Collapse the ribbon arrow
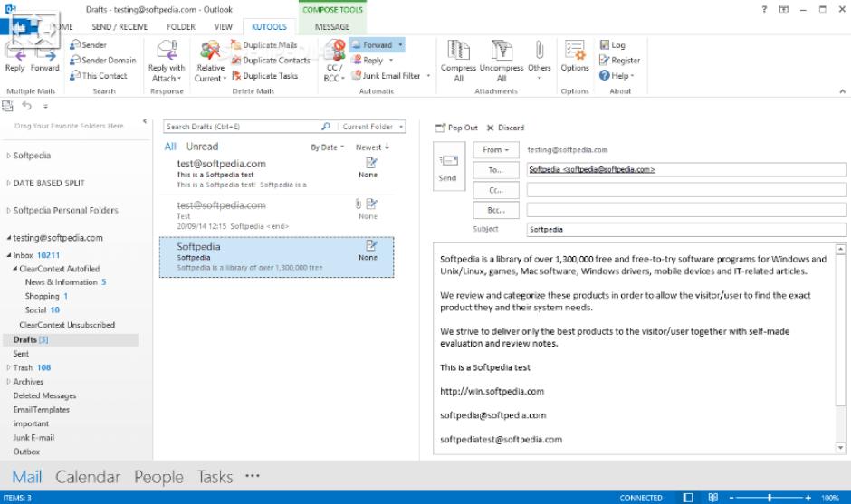Screen dimensions: 851x504 [x=842, y=91]
